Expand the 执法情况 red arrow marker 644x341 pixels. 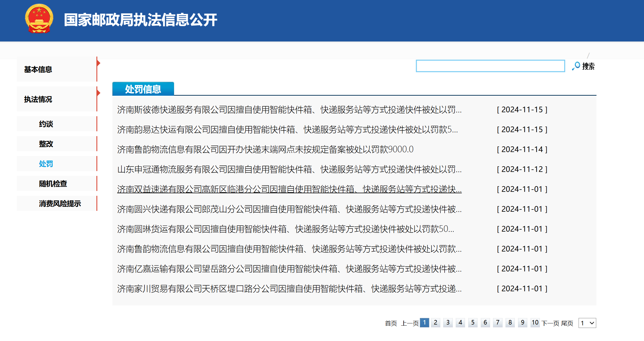point(98,93)
